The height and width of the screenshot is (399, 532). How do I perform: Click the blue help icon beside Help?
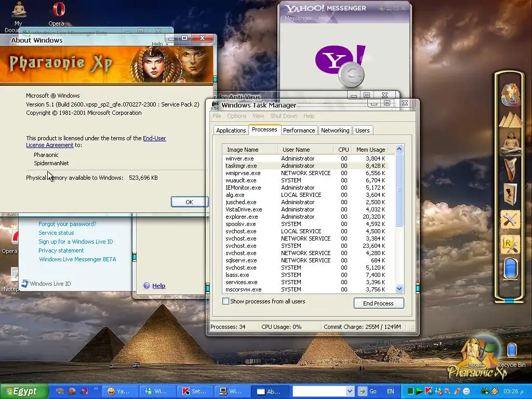[147, 286]
